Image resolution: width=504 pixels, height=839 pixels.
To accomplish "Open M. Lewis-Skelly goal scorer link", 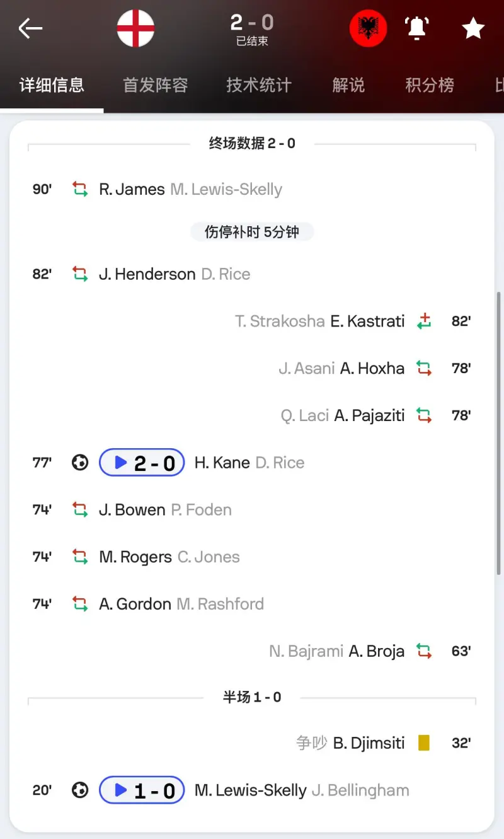I will click(x=250, y=790).
